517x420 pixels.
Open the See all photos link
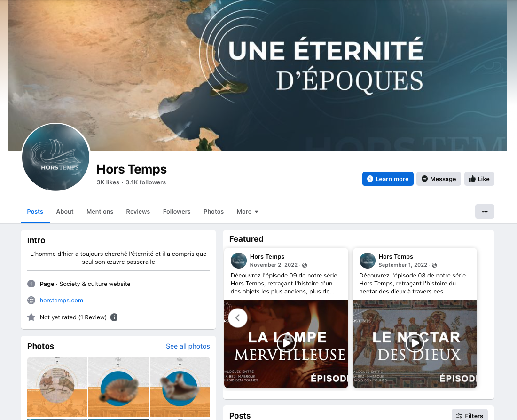pos(188,346)
